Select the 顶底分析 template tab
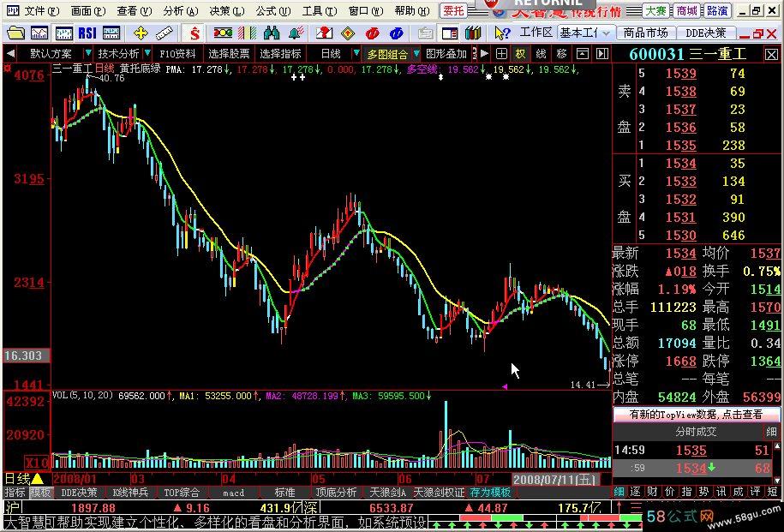This screenshot has height=532, width=784. coord(336,493)
